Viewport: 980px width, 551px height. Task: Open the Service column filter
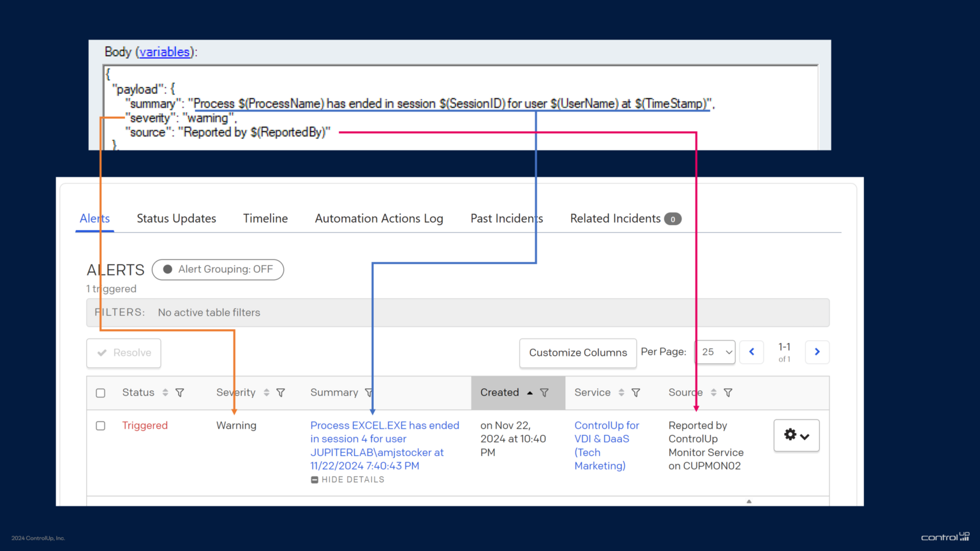(x=636, y=393)
